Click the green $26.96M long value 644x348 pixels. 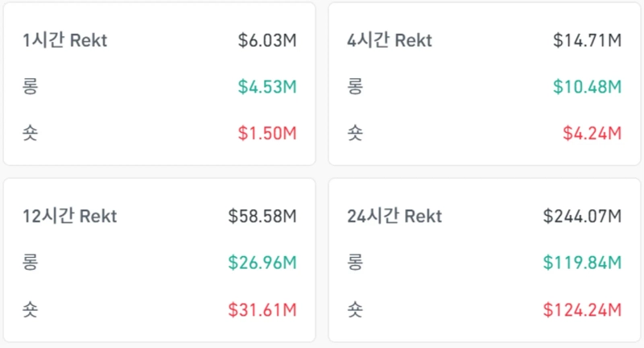[262, 262]
